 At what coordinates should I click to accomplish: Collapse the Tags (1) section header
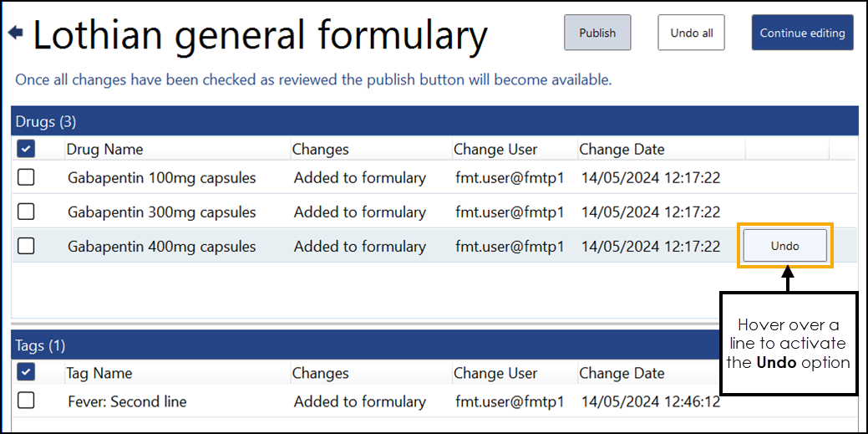[40, 345]
